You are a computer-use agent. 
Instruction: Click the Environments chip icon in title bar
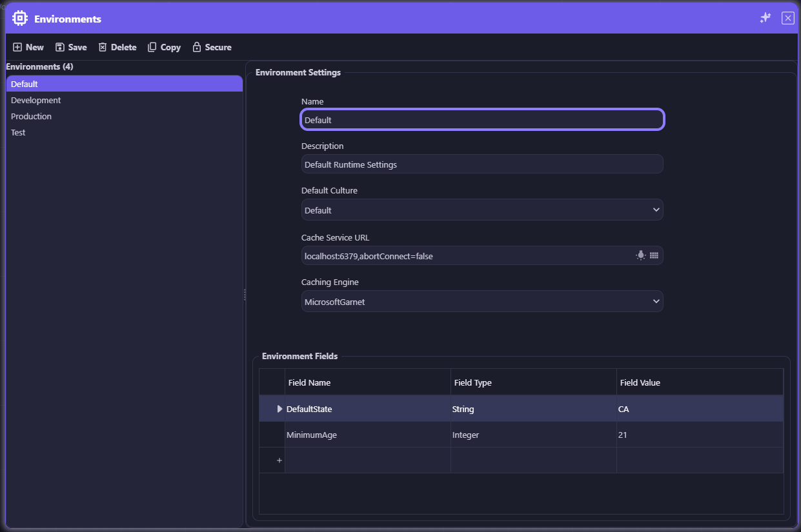click(x=20, y=19)
